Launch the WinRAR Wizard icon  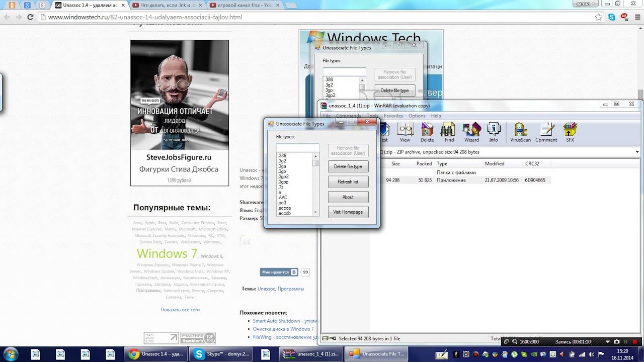coord(471,132)
